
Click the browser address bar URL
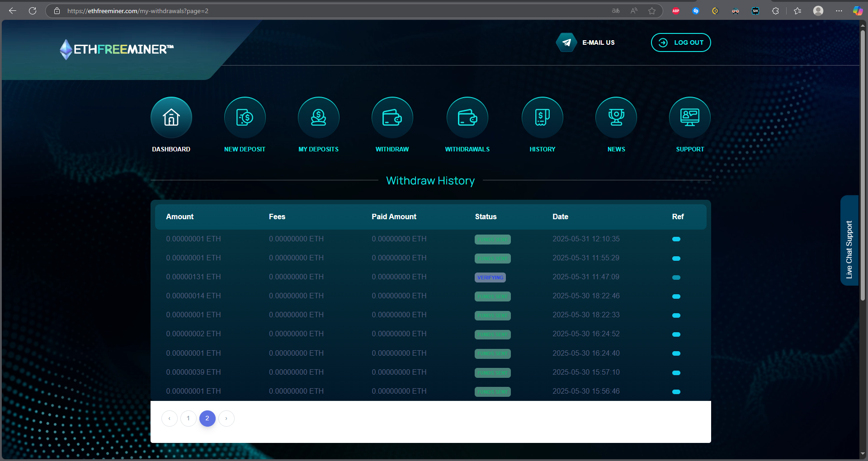pos(138,11)
